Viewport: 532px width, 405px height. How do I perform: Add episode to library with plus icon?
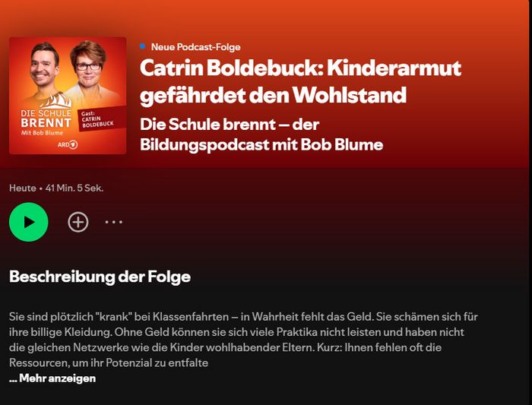[x=78, y=222]
